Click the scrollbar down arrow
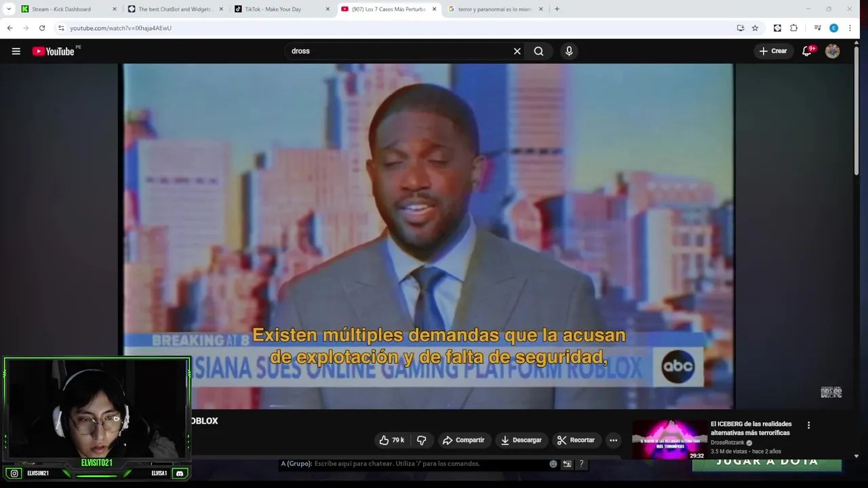The height and width of the screenshot is (488, 868). click(856, 456)
